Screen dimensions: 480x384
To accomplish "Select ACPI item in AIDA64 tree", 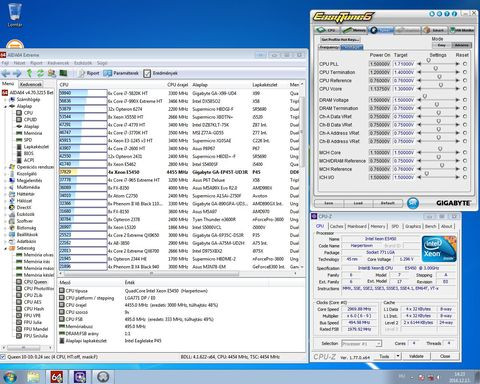I will click(25, 160).
